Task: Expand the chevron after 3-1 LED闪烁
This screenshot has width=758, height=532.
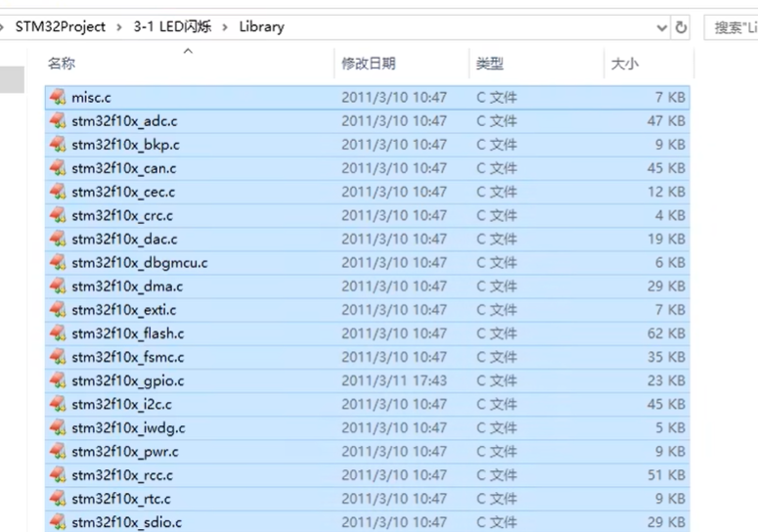Action: [x=225, y=27]
